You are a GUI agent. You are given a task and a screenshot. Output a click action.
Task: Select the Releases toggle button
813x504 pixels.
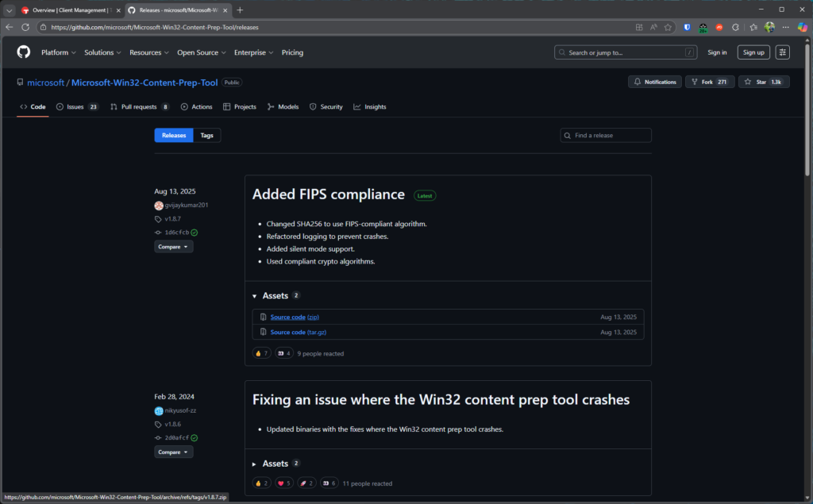[x=174, y=136]
